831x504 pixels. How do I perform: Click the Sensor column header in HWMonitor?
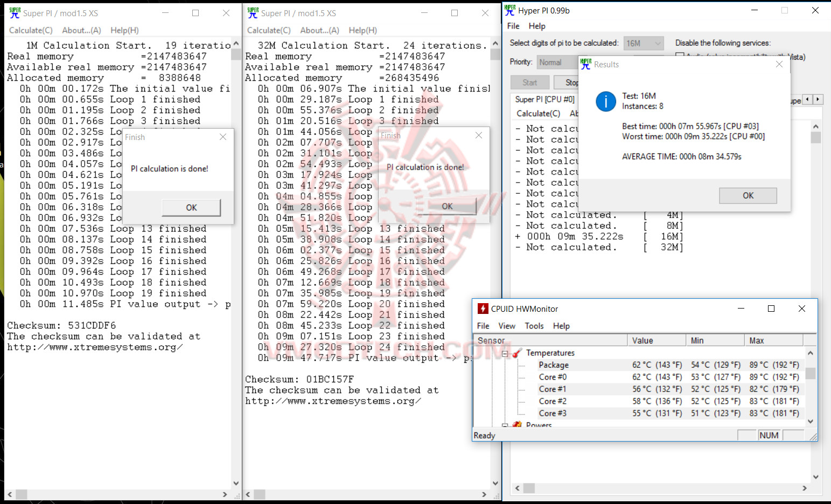pyautogui.click(x=550, y=340)
